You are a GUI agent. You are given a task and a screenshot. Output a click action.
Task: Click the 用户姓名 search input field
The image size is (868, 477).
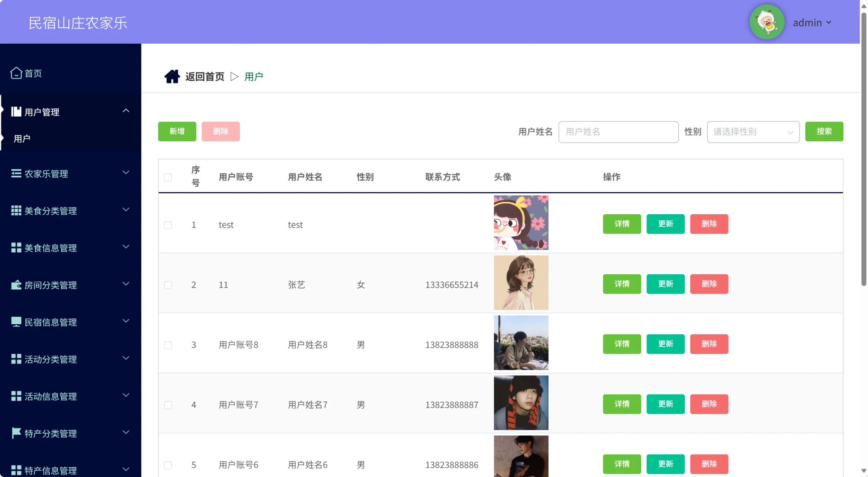[618, 132]
